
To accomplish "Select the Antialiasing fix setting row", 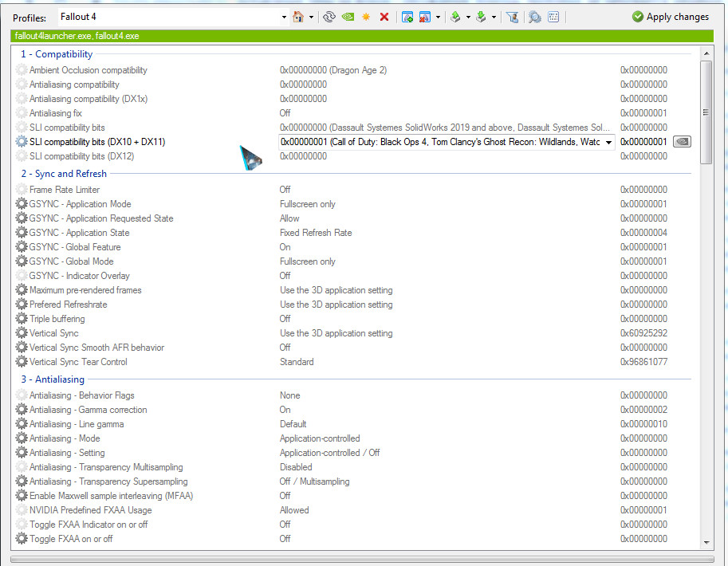I will [x=353, y=113].
